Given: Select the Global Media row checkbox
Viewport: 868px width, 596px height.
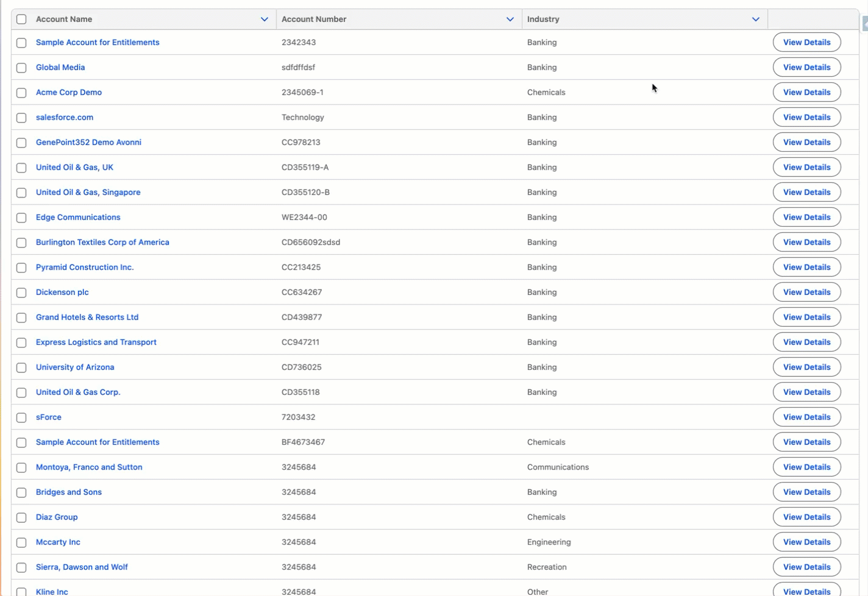Looking at the screenshot, I should 21,68.
